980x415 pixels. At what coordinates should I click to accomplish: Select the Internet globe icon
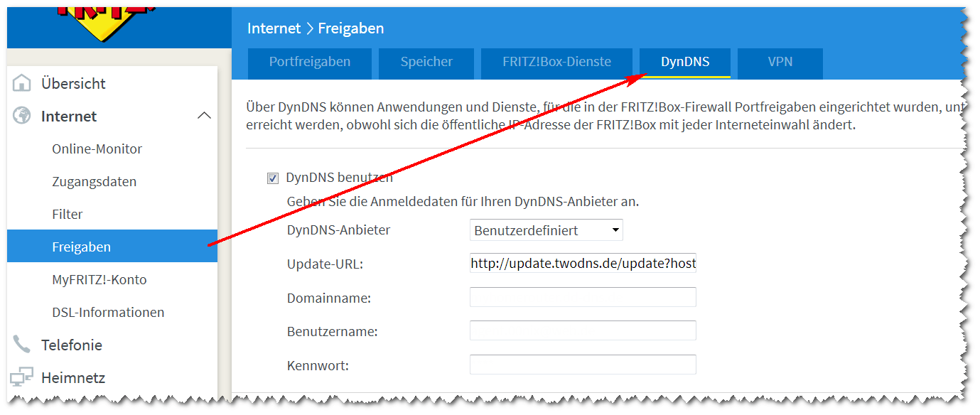(22, 116)
